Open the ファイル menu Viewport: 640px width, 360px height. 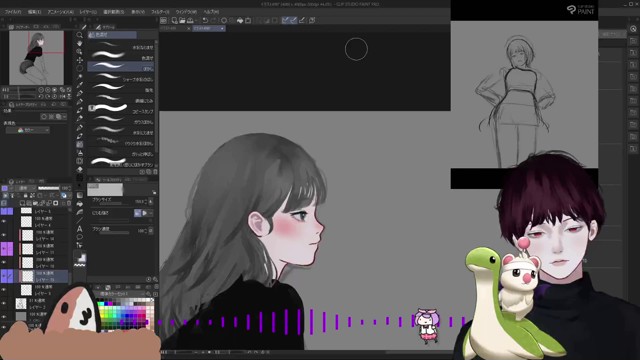click(13, 12)
